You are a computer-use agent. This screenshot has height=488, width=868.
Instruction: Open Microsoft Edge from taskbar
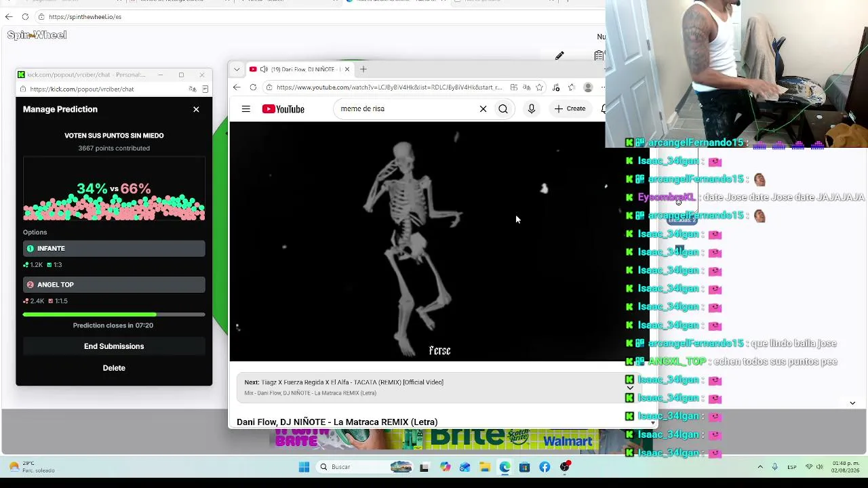pos(505,467)
